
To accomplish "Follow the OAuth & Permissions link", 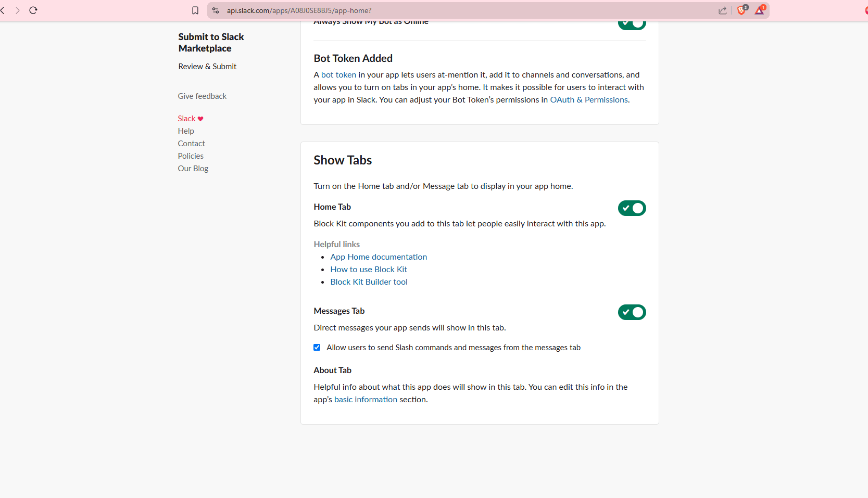I will pyautogui.click(x=588, y=100).
